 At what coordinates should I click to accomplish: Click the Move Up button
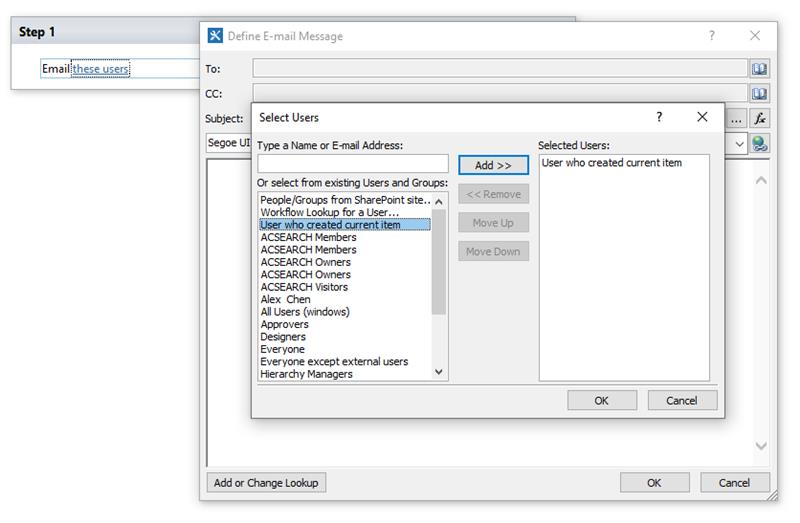click(x=493, y=223)
